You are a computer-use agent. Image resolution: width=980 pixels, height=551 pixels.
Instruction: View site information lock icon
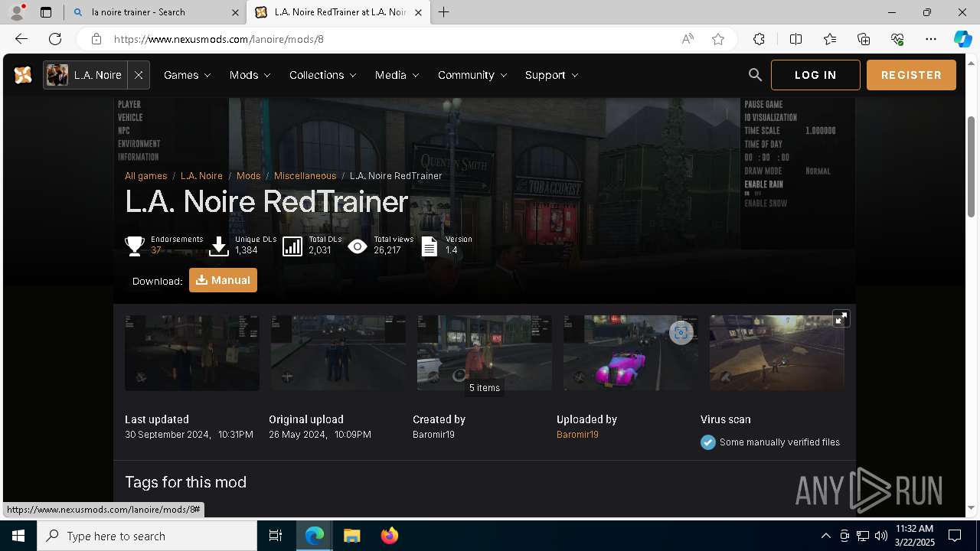[96, 39]
